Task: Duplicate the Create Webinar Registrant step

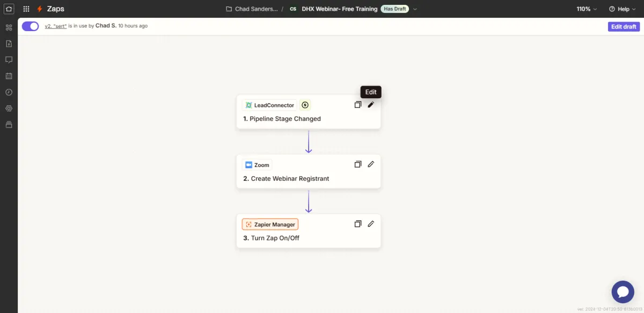Action: click(x=358, y=164)
